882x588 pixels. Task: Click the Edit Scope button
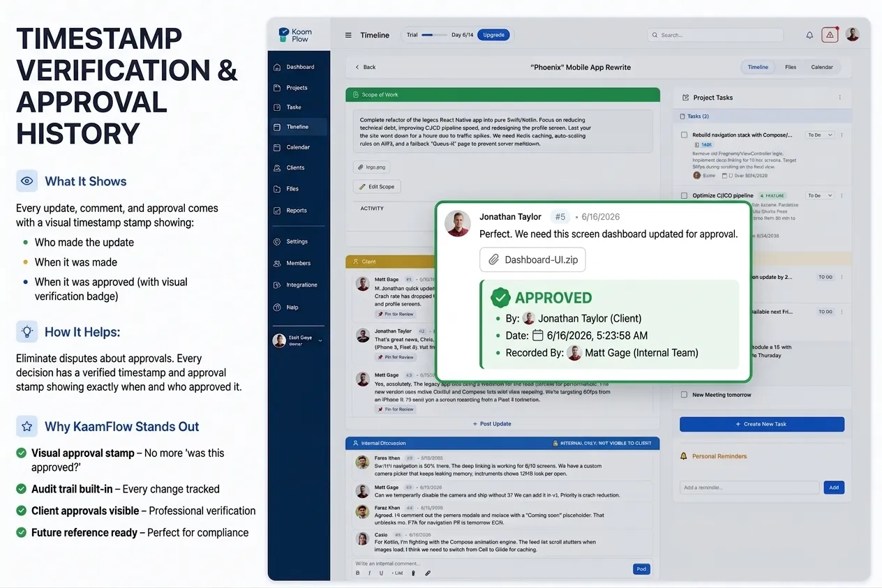coord(377,187)
